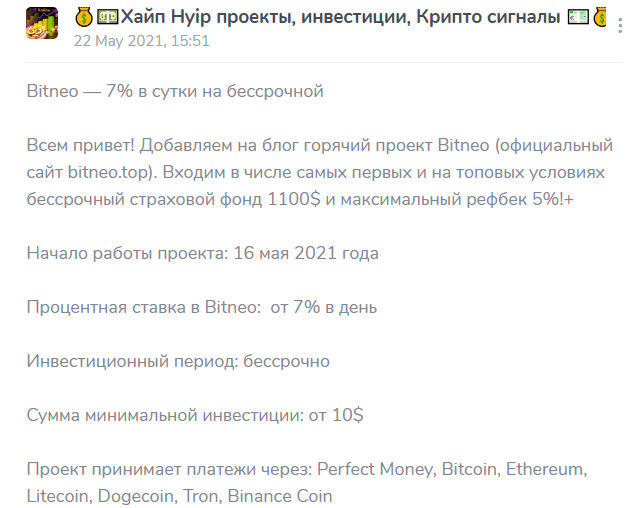
Task: Click the channel avatar image
Action: click(x=41, y=21)
